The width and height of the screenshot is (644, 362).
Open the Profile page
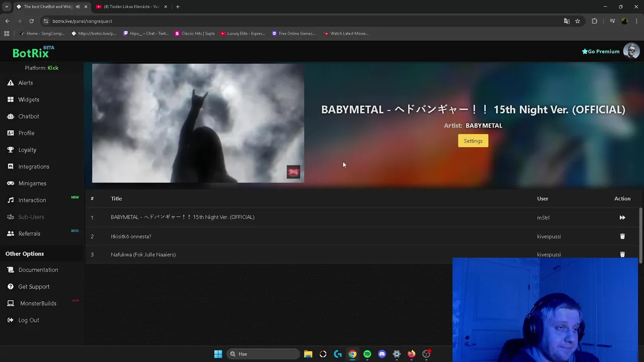(26, 133)
